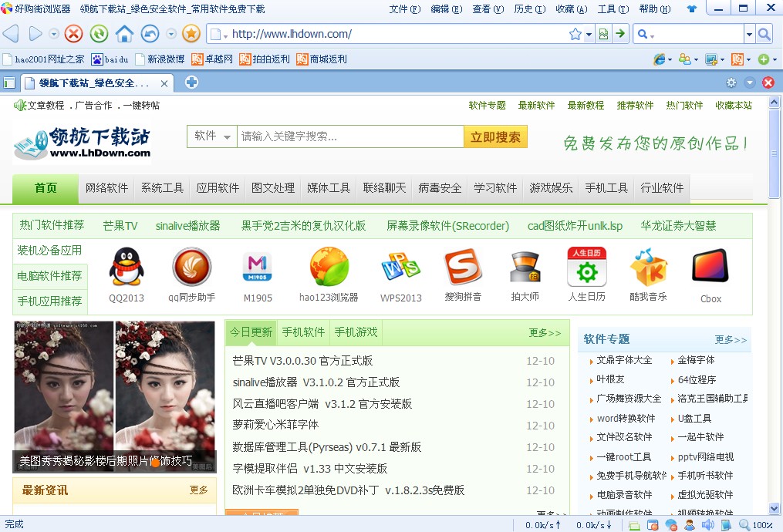Select the 病毒安全 navigation tab

[440, 188]
